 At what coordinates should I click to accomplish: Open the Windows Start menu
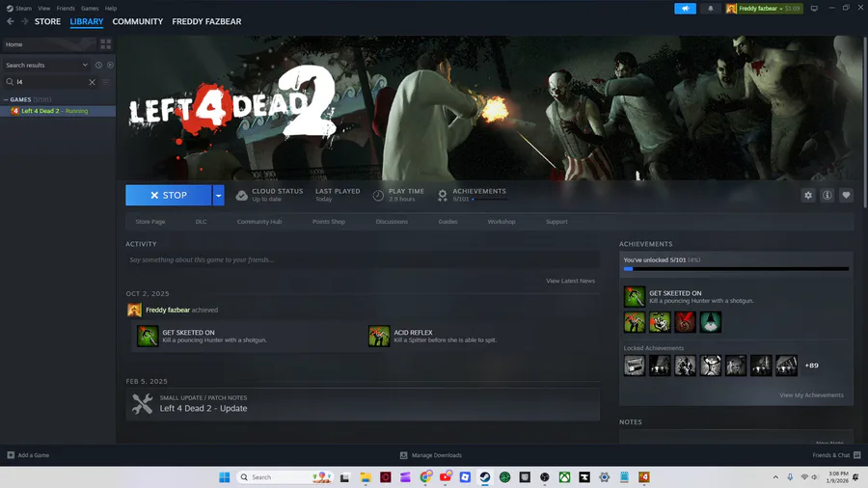[x=224, y=477]
